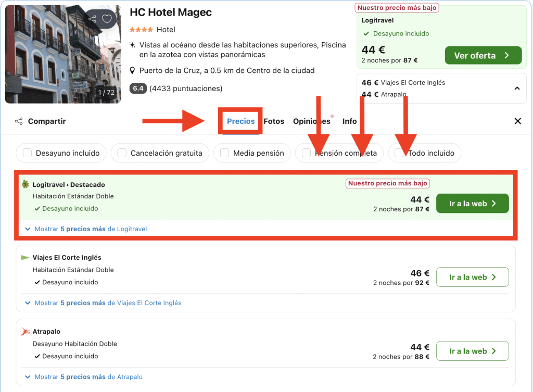Click the location pin icon

133,70
